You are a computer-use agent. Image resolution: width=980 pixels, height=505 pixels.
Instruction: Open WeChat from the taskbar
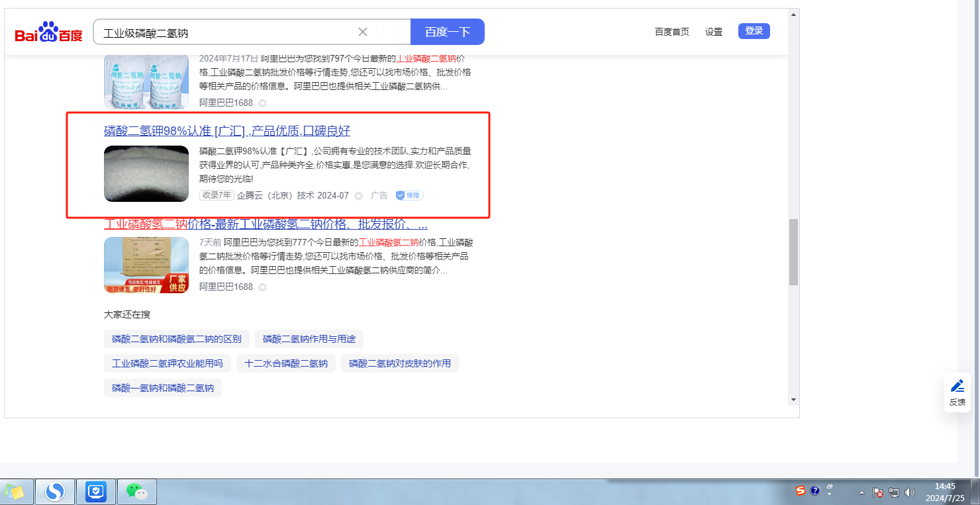(x=137, y=492)
